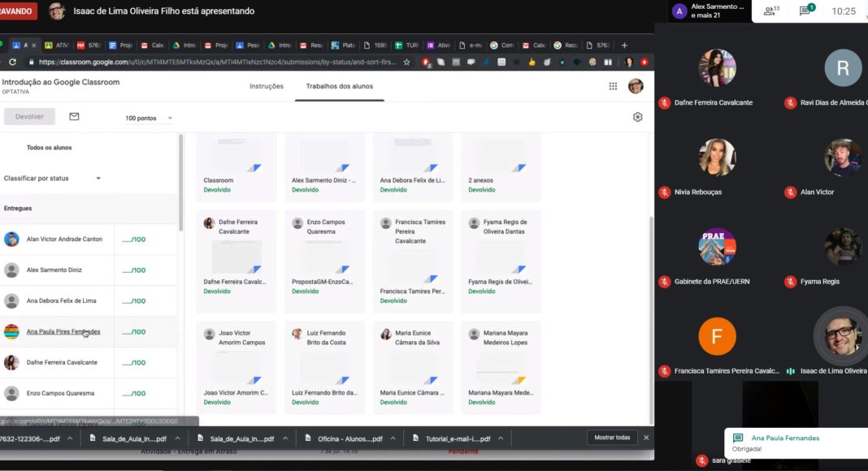
Task: Click the thumbs-up browser extension icon
Action: pyautogui.click(x=532, y=62)
